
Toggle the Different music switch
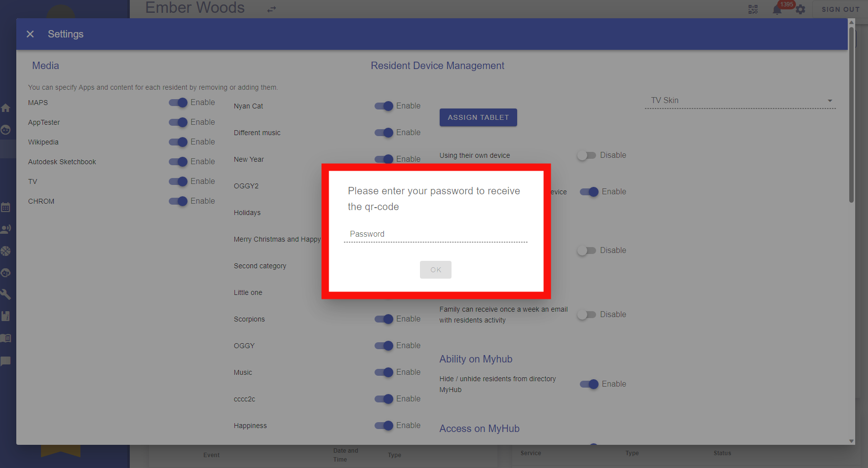coord(384,133)
